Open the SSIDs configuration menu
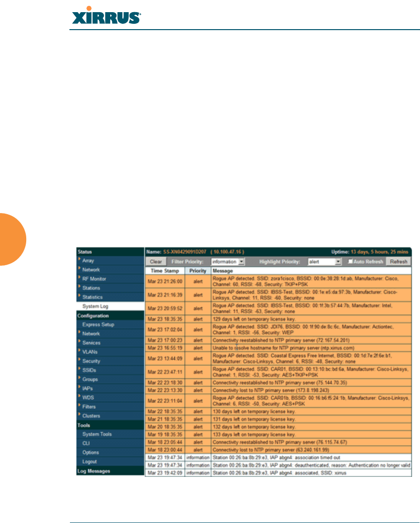This screenshot has width=420, height=523. pos(89,370)
